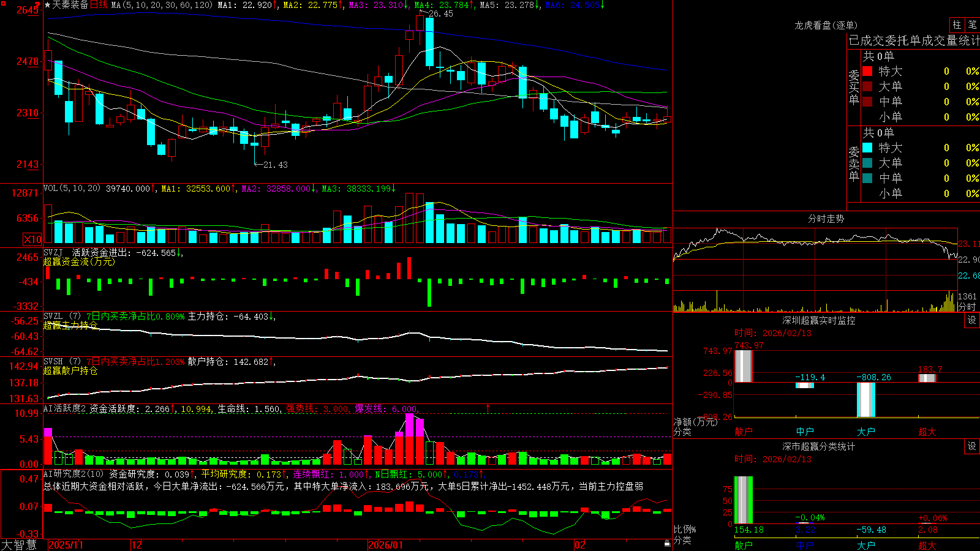
Task: Select the 12 month timeline marker
Action: click(x=137, y=545)
